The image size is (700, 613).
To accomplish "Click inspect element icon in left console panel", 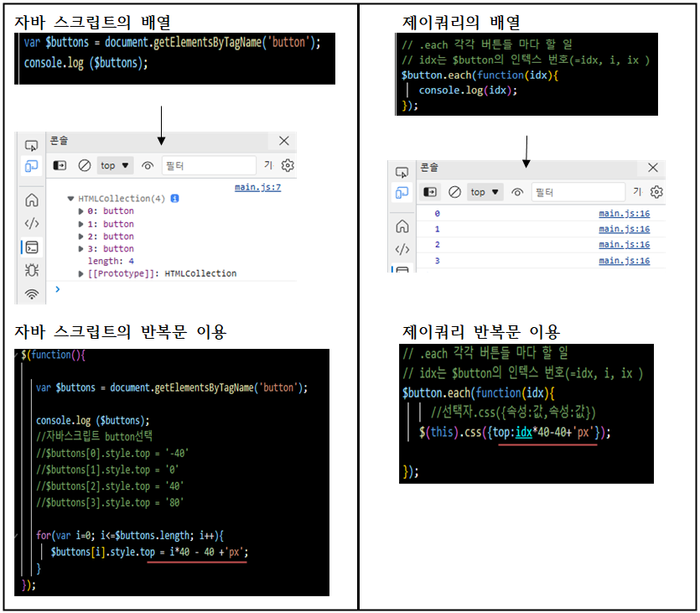I will [31, 146].
